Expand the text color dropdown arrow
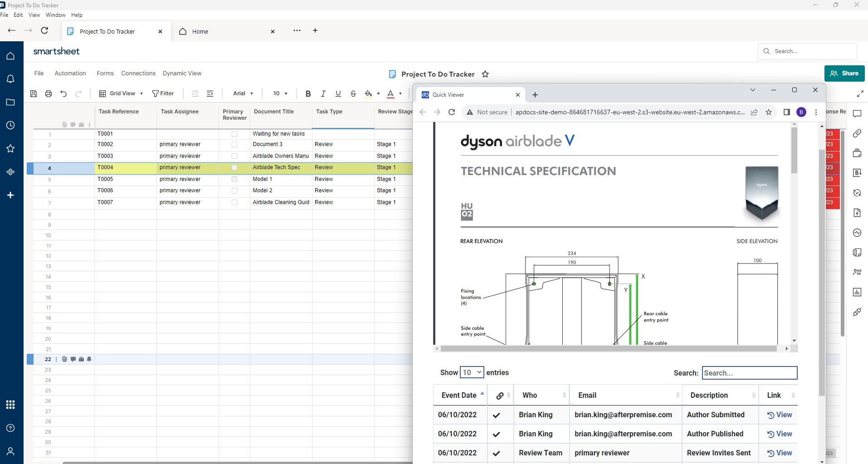Image resolution: width=868 pixels, height=464 pixels. click(400, 94)
